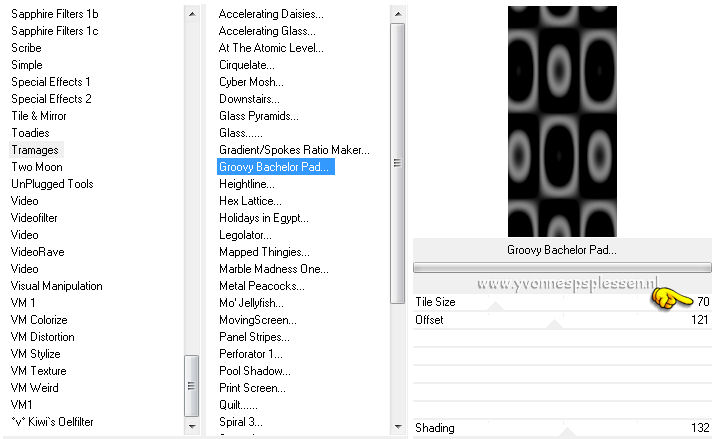Viewport: 714px width, 439px height.
Task: Select the Legolator filter
Action: point(245,235)
